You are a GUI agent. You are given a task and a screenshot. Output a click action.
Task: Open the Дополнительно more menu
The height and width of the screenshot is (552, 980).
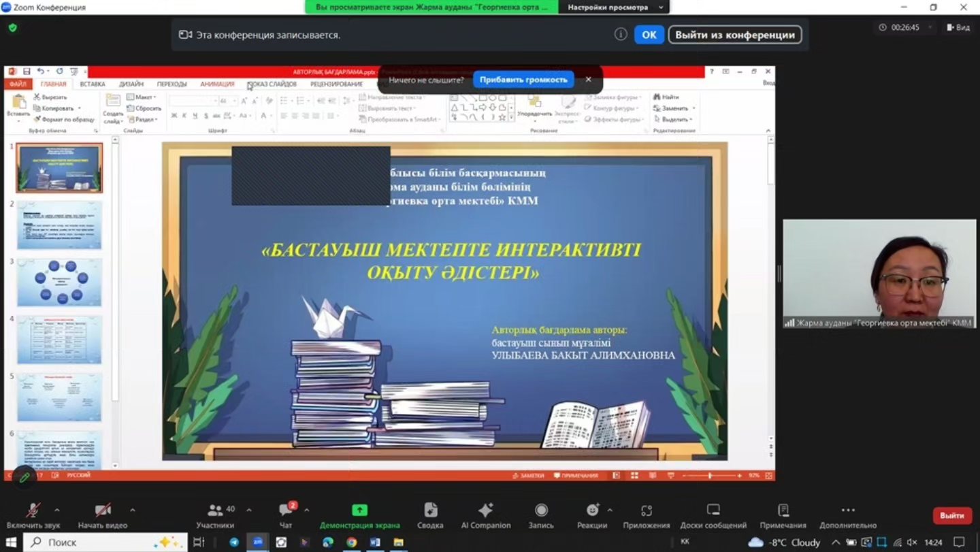coord(848,510)
